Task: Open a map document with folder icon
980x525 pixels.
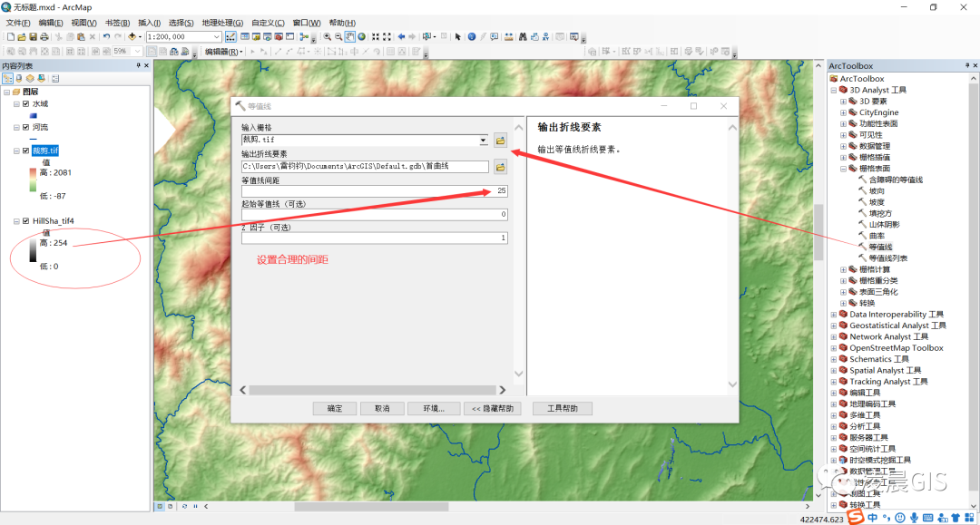Action: point(22,37)
